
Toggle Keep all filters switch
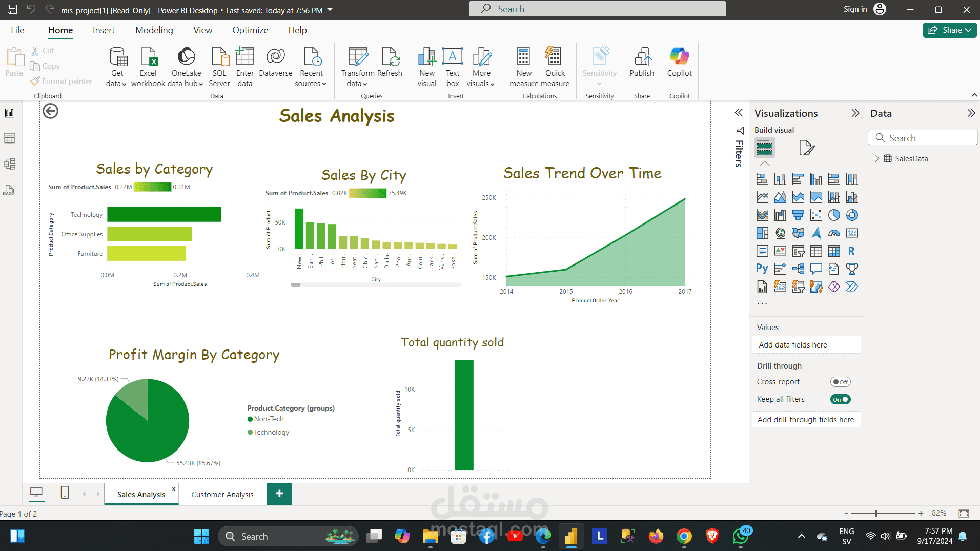pyautogui.click(x=841, y=399)
